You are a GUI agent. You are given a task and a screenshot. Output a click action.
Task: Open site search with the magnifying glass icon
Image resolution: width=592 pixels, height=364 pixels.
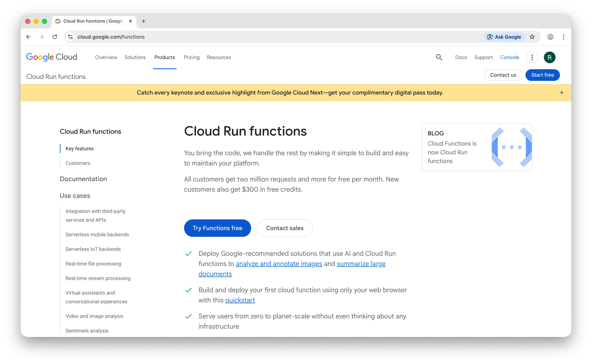point(439,57)
